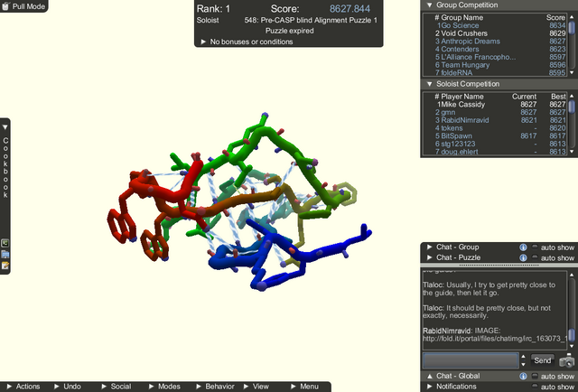
Task: Click the global chat scrollbar thumb
Action: 572,336
